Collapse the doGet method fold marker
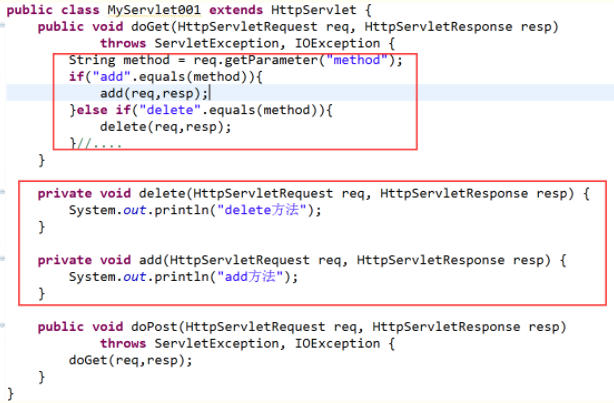614x403 pixels. pos(2,25)
